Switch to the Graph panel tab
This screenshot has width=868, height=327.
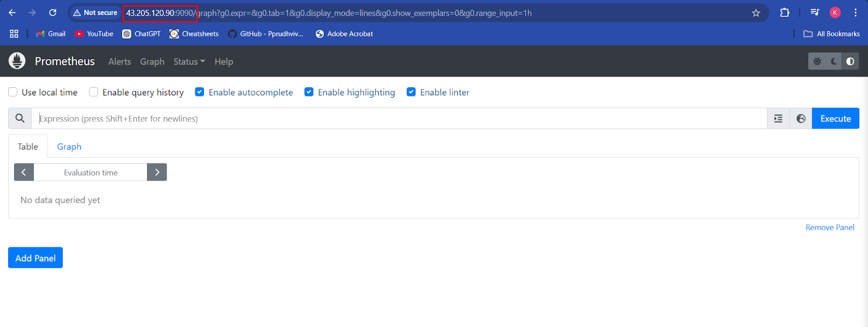pos(69,146)
